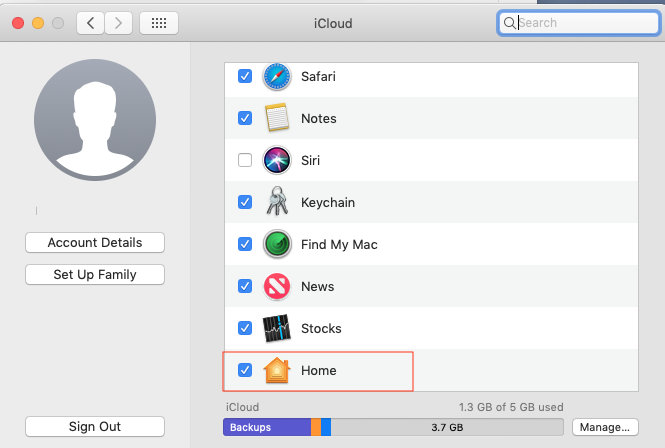Enable the Siri checkbox
The width and height of the screenshot is (665, 448).
pos(245,160)
